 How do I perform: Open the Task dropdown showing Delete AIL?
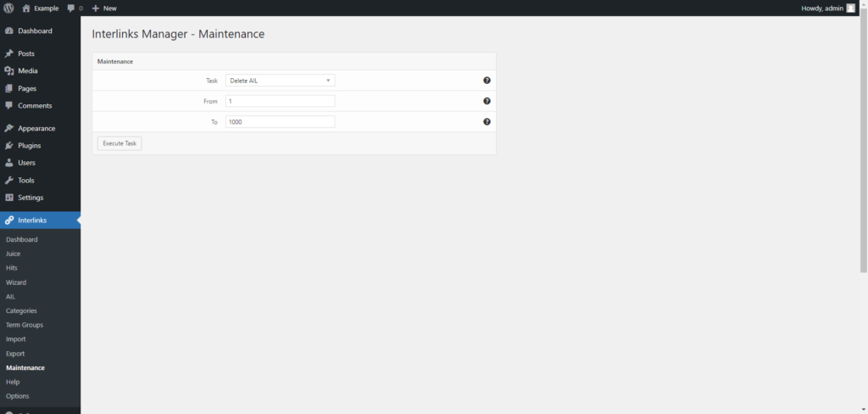(x=280, y=81)
